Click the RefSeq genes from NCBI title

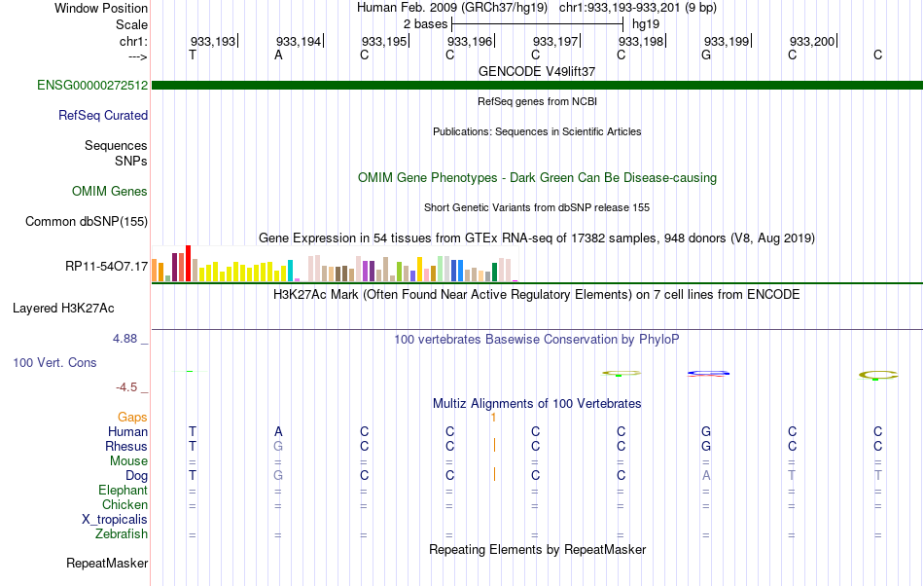pos(537,101)
